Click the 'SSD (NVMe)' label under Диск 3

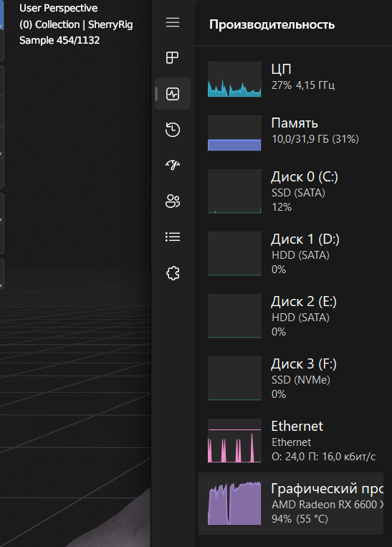300,379
